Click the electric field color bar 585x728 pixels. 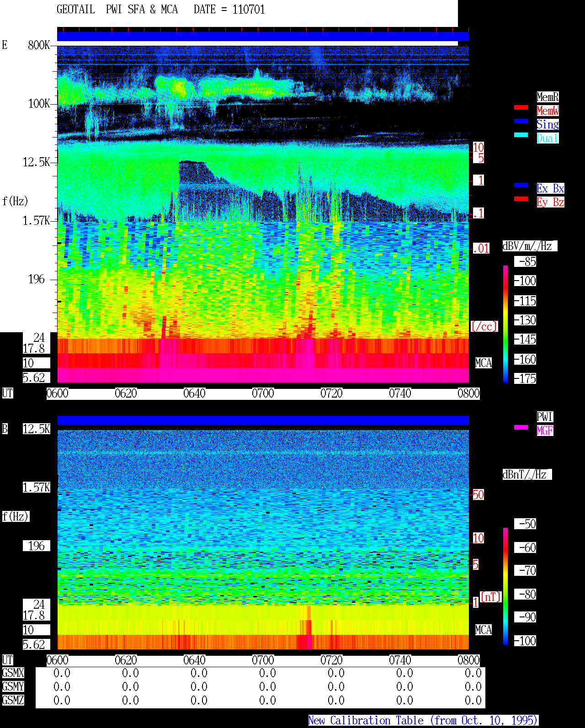505,324
